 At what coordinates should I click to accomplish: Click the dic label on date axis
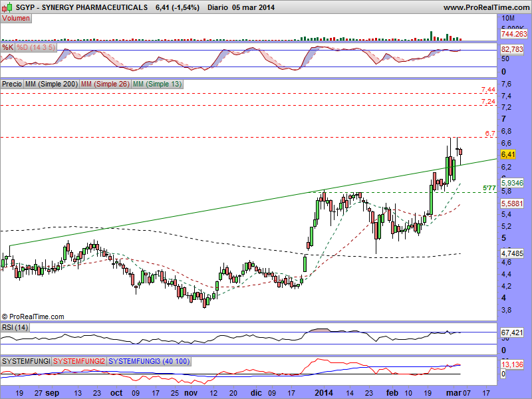point(256,393)
